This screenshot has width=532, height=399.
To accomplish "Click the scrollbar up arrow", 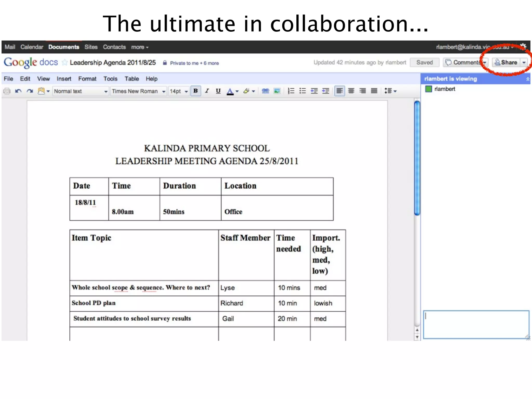I will click(x=417, y=330).
